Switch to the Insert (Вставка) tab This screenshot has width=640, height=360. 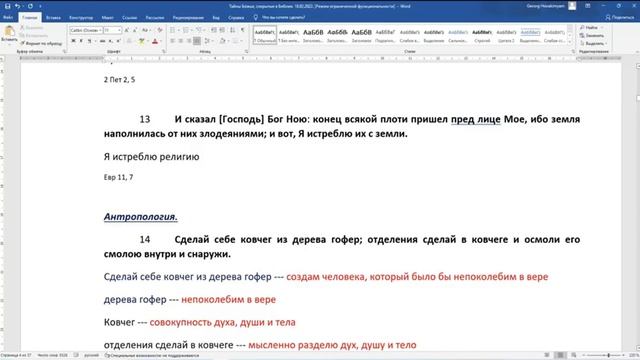53,18
